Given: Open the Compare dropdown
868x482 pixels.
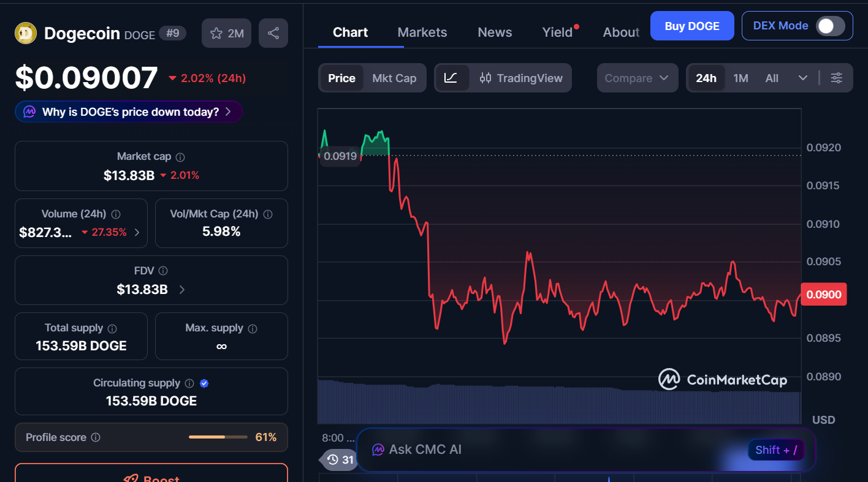Looking at the screenshot, I should click(x=638, y=78).
